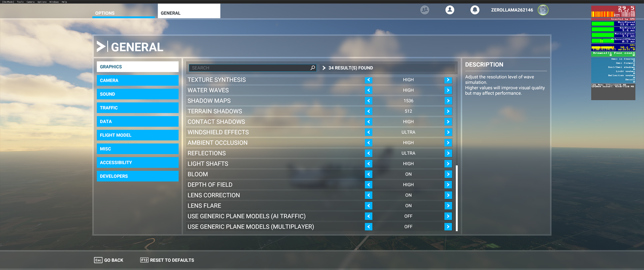Raise the Shadow Maps resolution
Image resolution: width=644 pixels, height=270 pixels.
click(448, 101)
